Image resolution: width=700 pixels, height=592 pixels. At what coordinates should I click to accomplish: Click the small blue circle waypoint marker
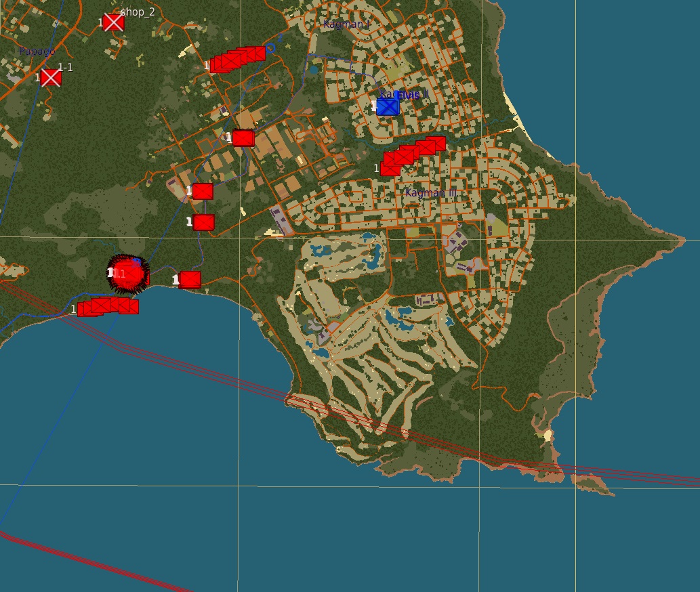point(271,47)
